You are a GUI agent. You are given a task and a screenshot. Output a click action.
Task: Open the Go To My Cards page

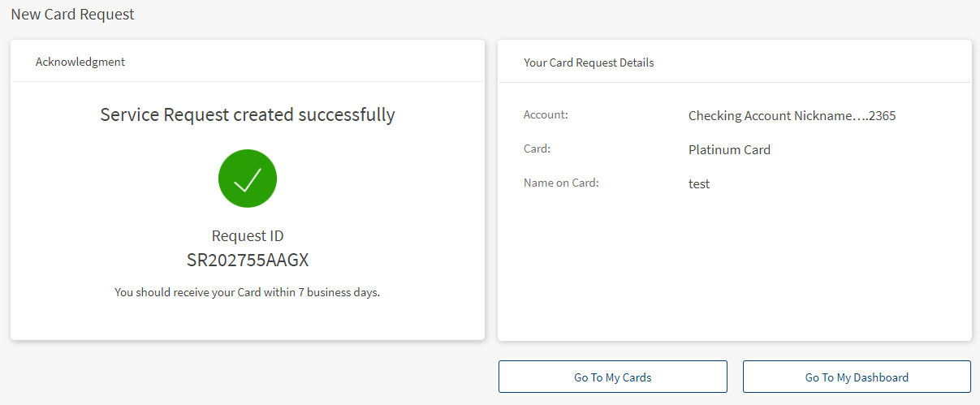612,377
